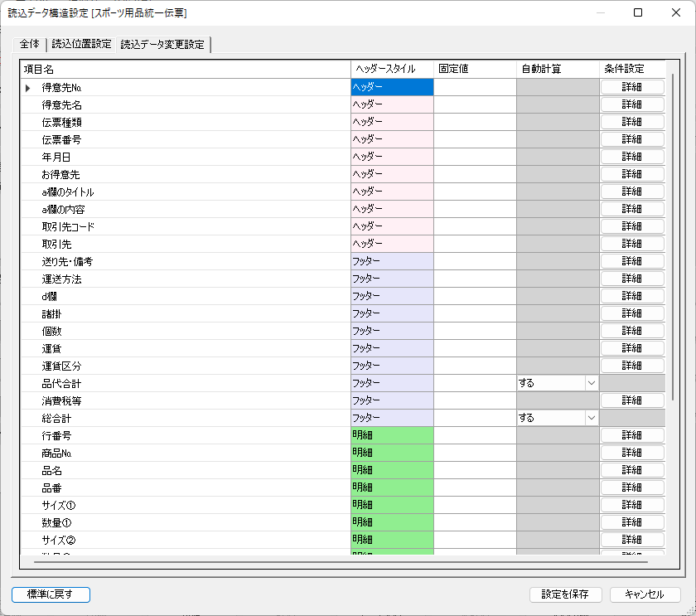Click the 条件設定 column header

pos(632,70)
